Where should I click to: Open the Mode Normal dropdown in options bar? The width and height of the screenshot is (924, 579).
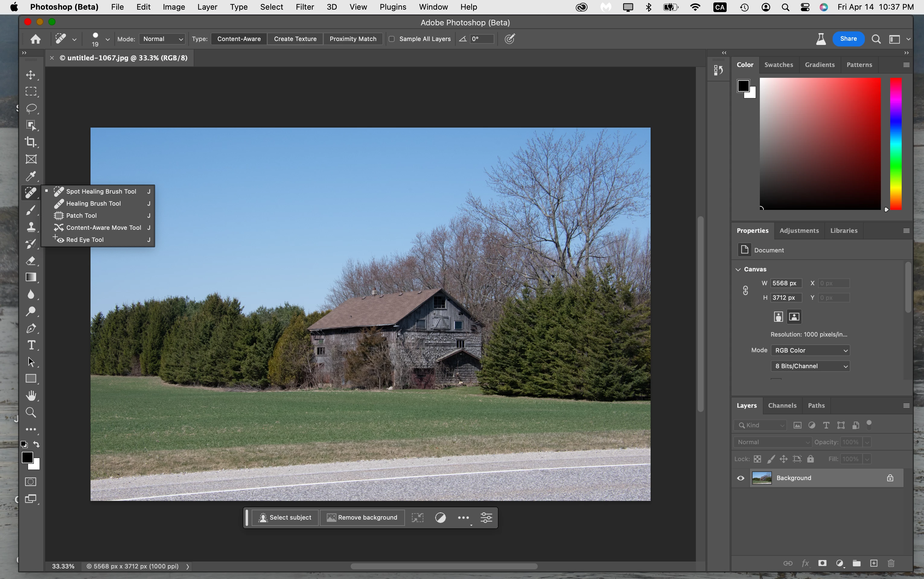(x=162, y=39)
